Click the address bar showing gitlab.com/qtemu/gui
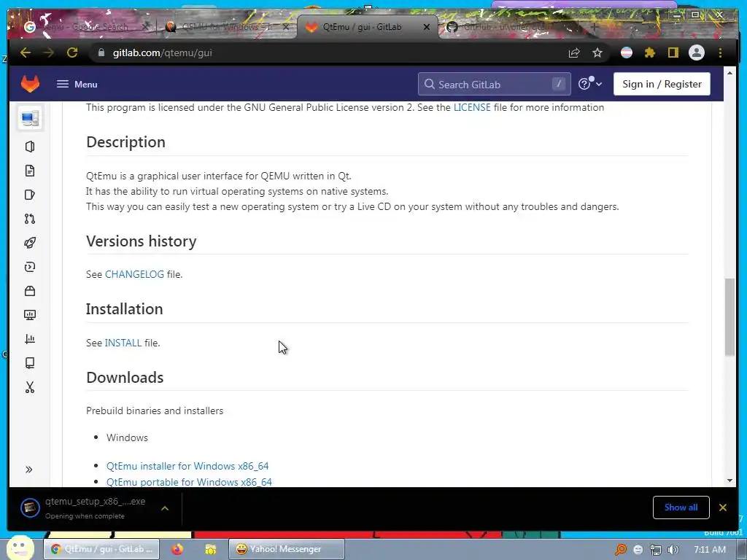 pos(329,52)
